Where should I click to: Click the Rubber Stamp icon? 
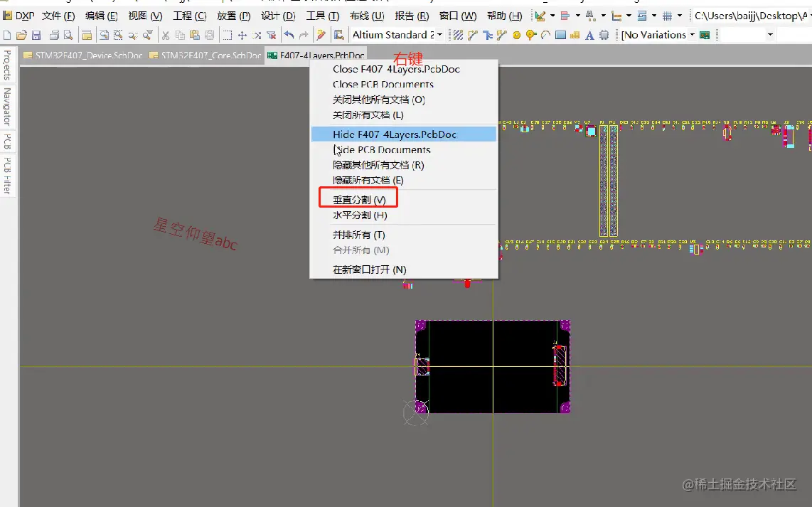[209, 36]
